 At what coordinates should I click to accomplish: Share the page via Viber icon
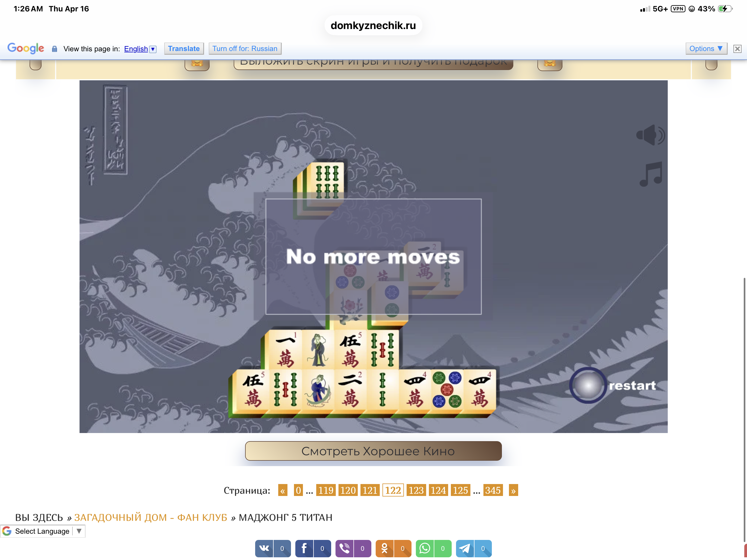(x=344, y=548)
